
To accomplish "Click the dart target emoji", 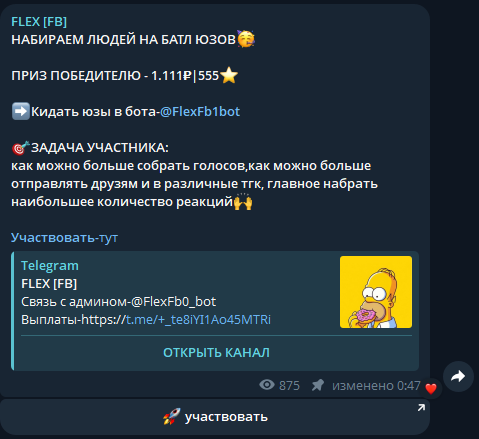I will (x=21, y=148).
